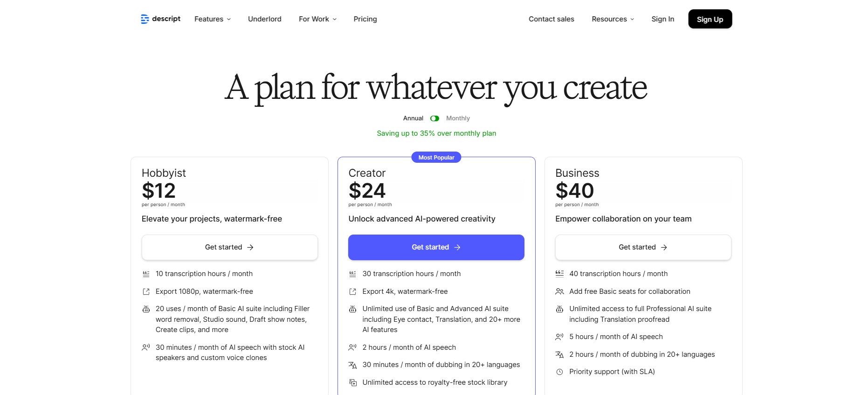Open the For Work dropdown

(317, 19)
